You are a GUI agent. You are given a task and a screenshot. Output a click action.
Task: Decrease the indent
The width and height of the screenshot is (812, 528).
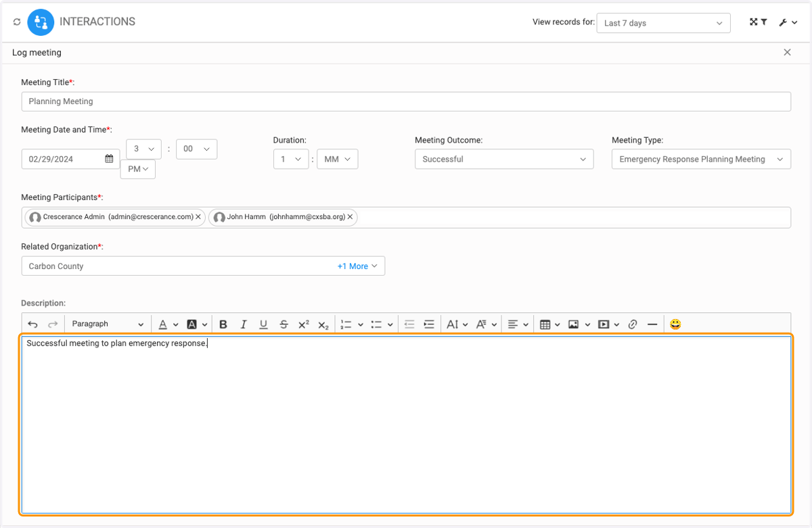point(409,325)
